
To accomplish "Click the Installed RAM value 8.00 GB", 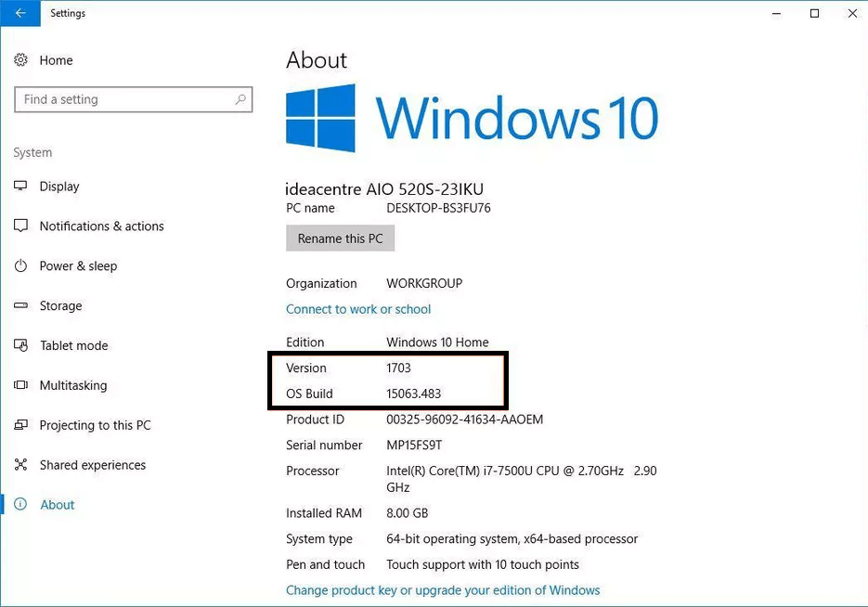I will pyautogui.click(x=407, y=513).
